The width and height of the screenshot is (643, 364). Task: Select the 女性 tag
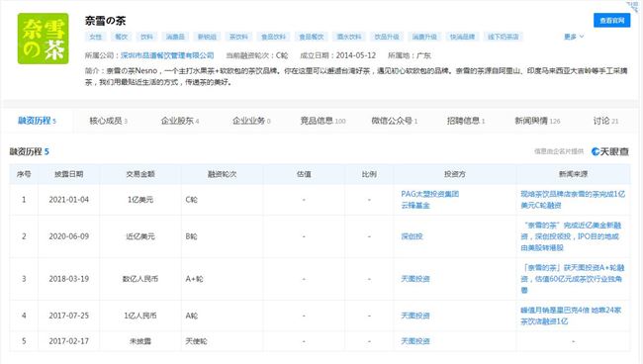click(x=96, y=37)
